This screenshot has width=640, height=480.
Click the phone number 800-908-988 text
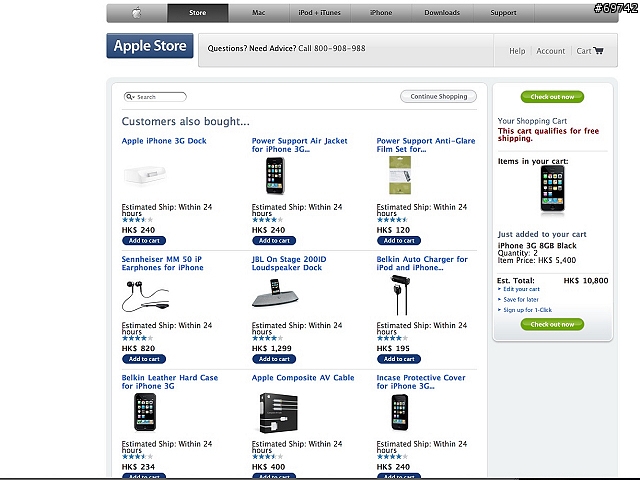coord(340,48)
